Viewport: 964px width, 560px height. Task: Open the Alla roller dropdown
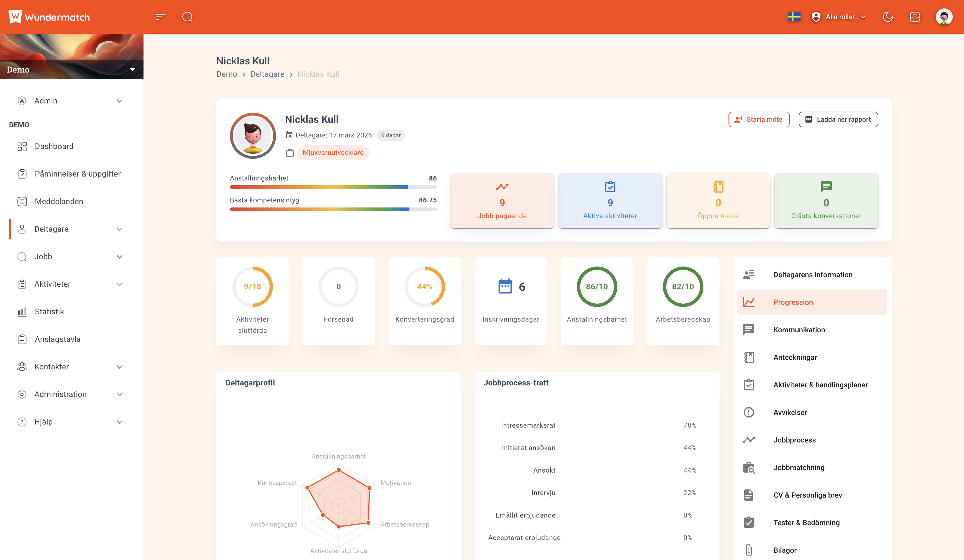pyautogui.click(x=840, y=16)
